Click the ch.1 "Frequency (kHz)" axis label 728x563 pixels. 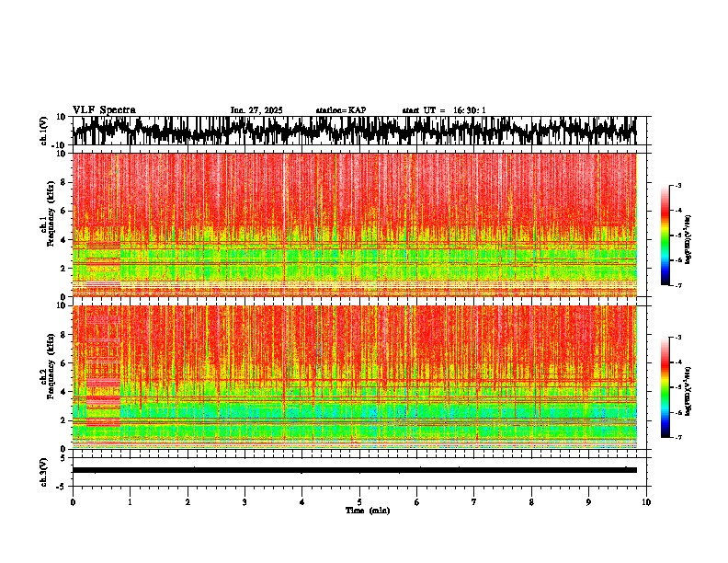coord(51,214)
